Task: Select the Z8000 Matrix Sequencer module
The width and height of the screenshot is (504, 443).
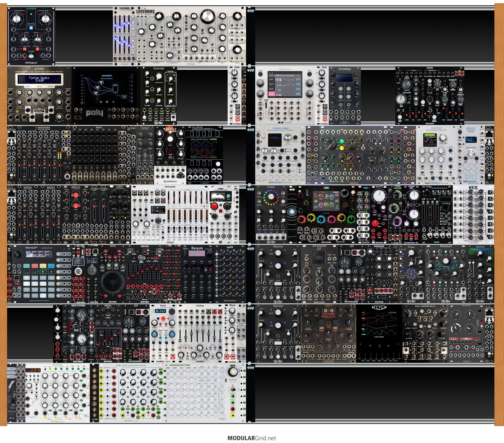Action: coord(131,393)
